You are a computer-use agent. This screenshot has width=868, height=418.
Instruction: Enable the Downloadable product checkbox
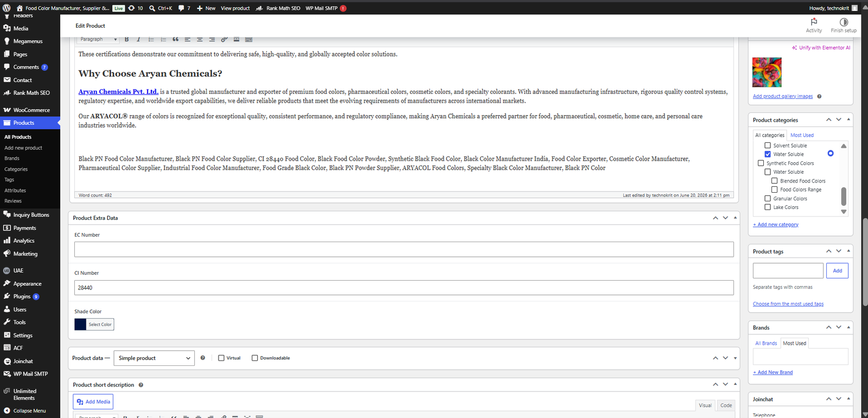254,358
